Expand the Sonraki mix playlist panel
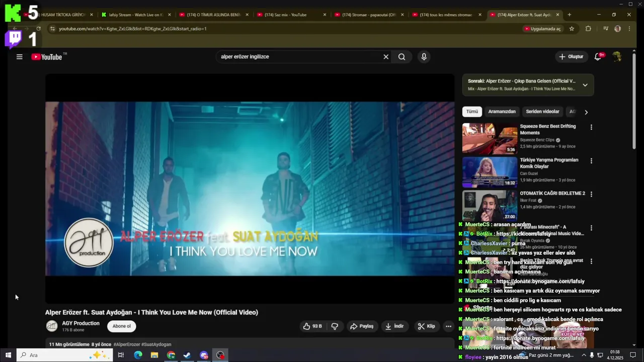The width and height of the screenshot is (644, 362). (585, 85)
